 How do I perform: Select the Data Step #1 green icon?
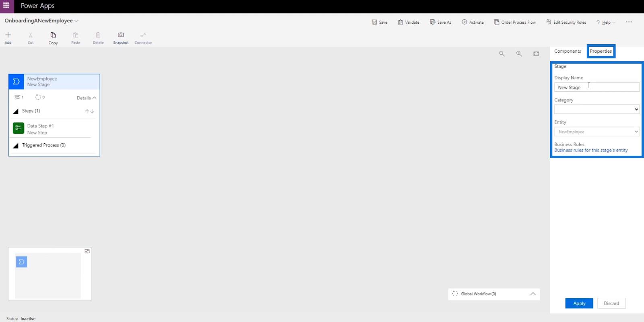(18, 128)
